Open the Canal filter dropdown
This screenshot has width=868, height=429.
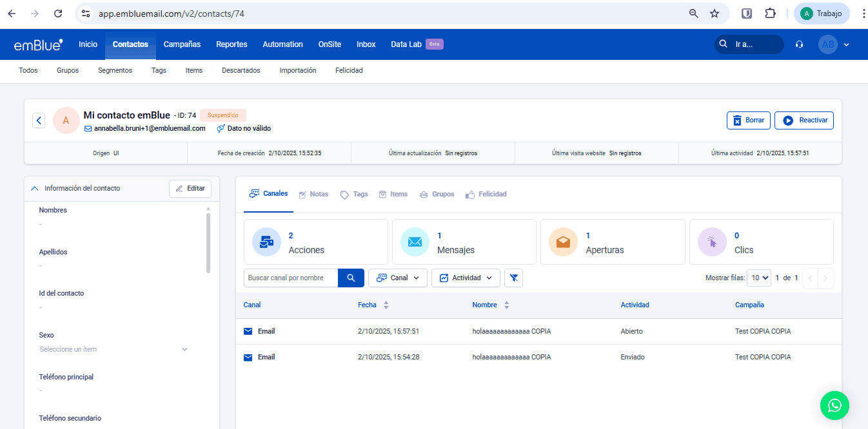click(397, 278)
